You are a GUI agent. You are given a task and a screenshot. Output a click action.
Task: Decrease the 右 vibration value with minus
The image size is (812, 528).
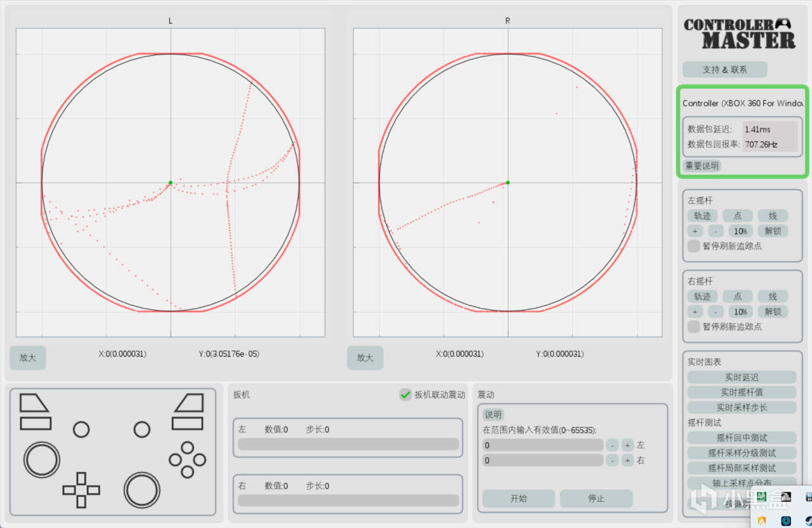[612, 460]
